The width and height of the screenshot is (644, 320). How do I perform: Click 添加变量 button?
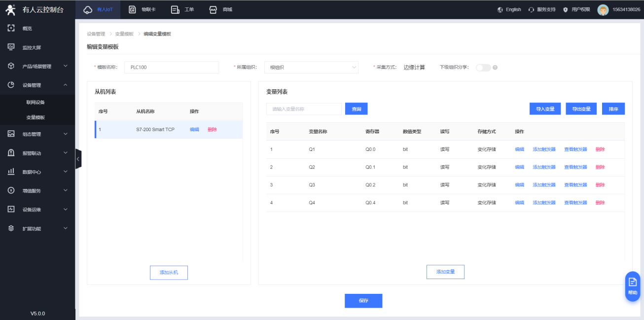pyautogui.click(x=445, y=272)
